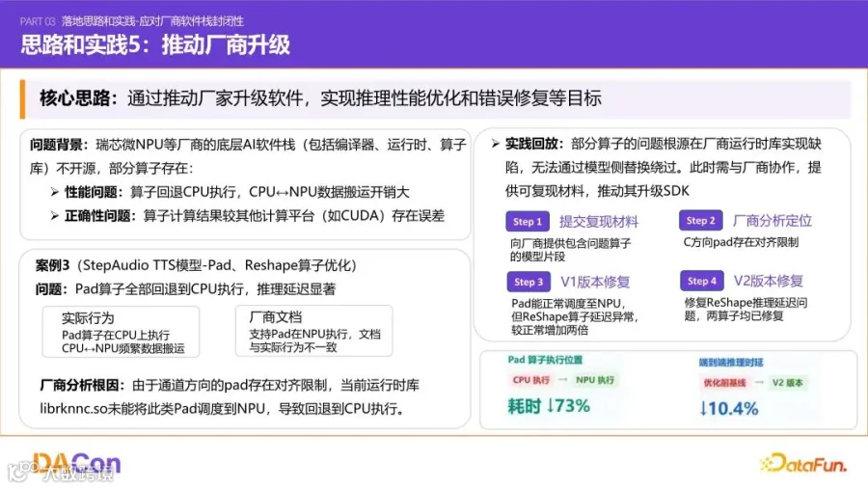Click the 厂商文档 box title
The image size is (868, 489).
(275, 317)
